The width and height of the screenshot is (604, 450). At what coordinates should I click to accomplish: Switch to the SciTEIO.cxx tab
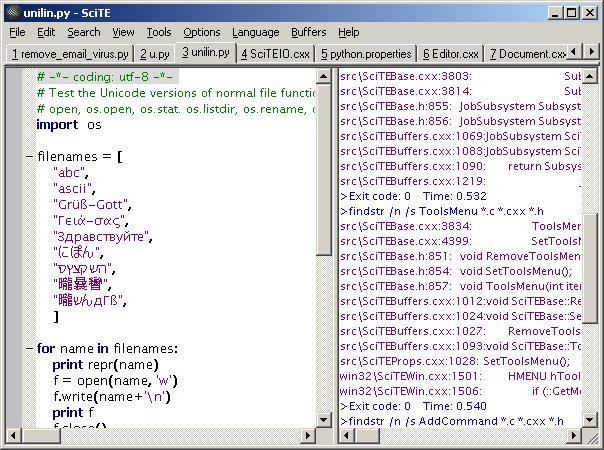275,54
